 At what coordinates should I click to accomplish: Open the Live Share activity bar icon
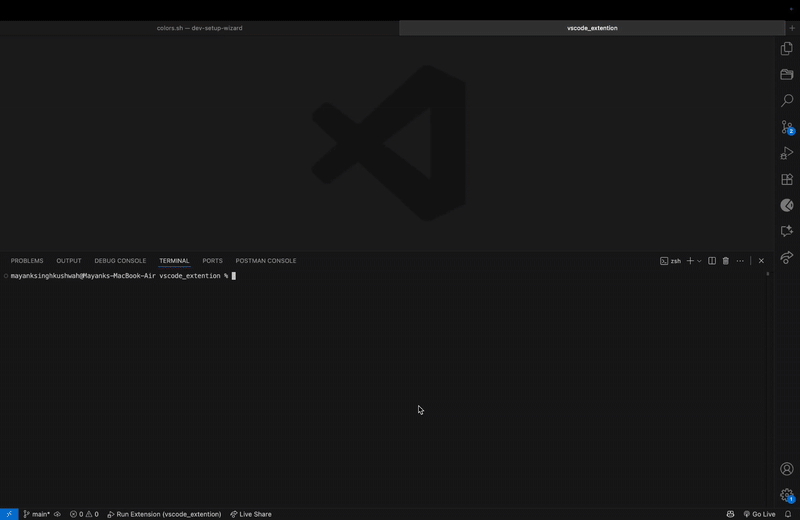point(787,257)
